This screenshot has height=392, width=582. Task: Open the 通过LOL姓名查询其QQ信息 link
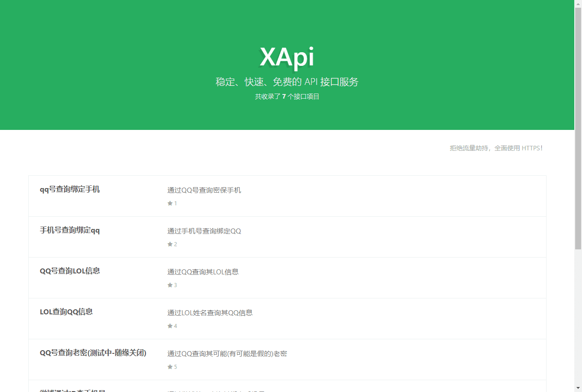(210, 313)
